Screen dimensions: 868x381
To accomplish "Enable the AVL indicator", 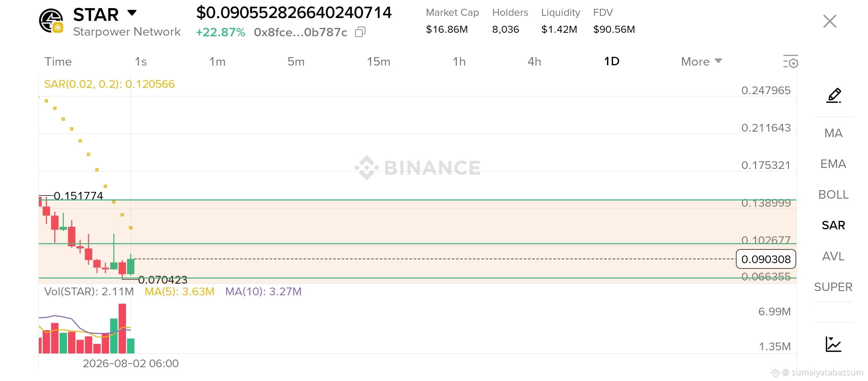I will point(833,256).
